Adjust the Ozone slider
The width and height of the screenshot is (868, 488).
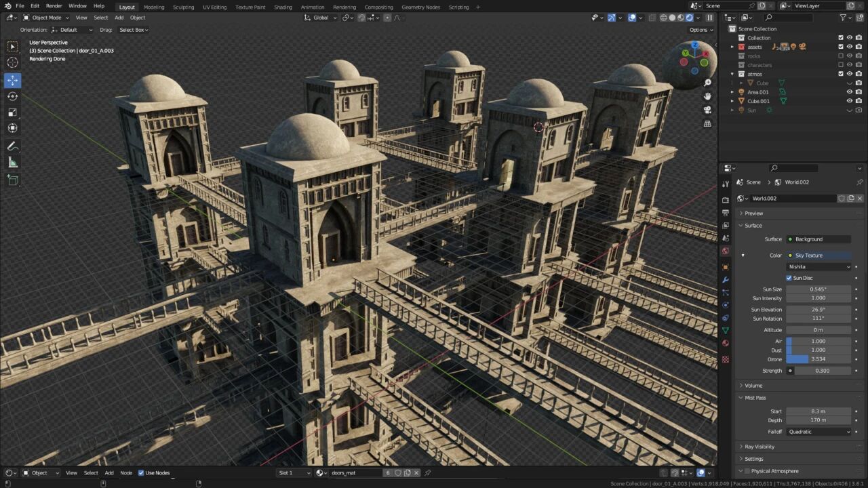(818, 359)
